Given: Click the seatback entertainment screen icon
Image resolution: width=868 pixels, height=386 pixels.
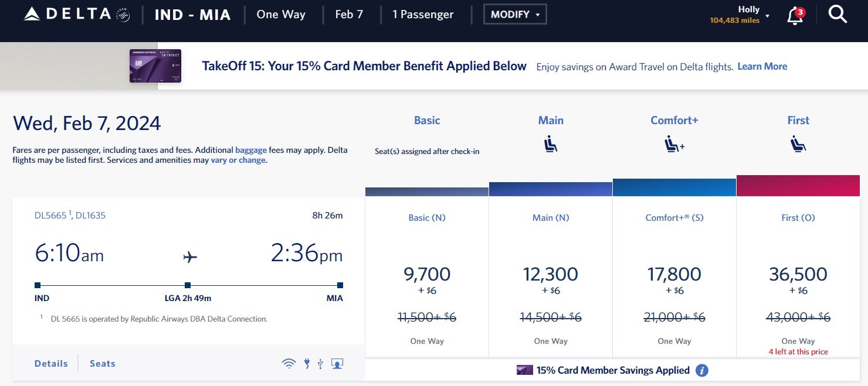Looking at the screenshot, I should pyautogui.click(x=337, y=364).
